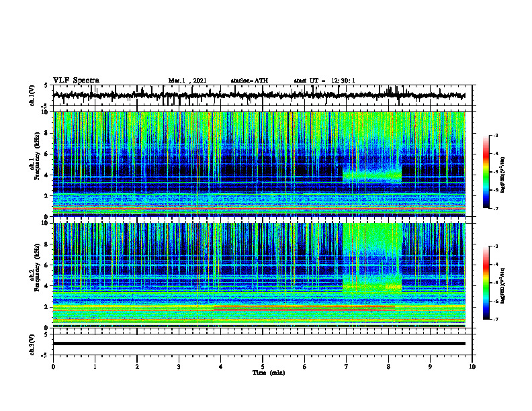Click the "start UT = 12:30: 1" header text
This screenshot has width=532, height=411.
pos(324,81)
